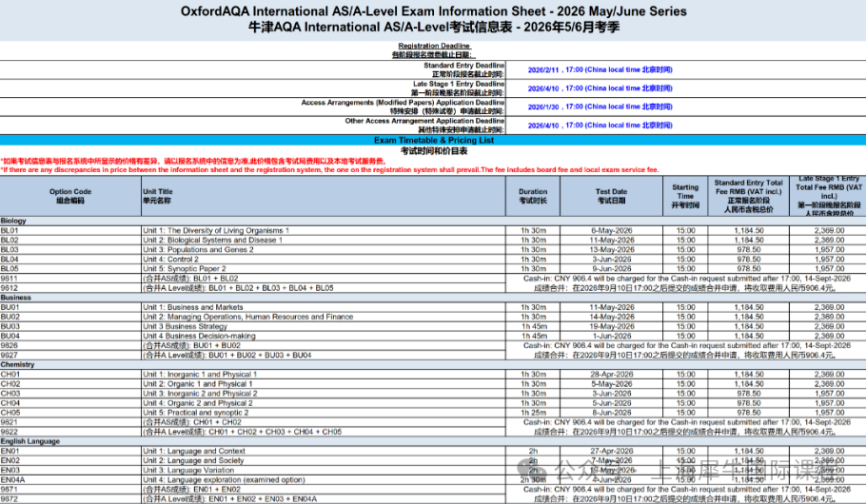Select 'Unit 3 Business Strategy' unit title

[x=185, y=326]
